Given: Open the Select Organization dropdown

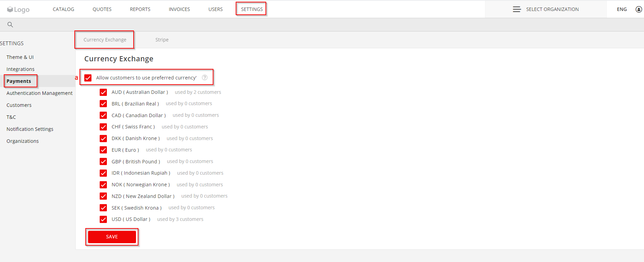Looking at the screenshot, I should coord(546,9).
